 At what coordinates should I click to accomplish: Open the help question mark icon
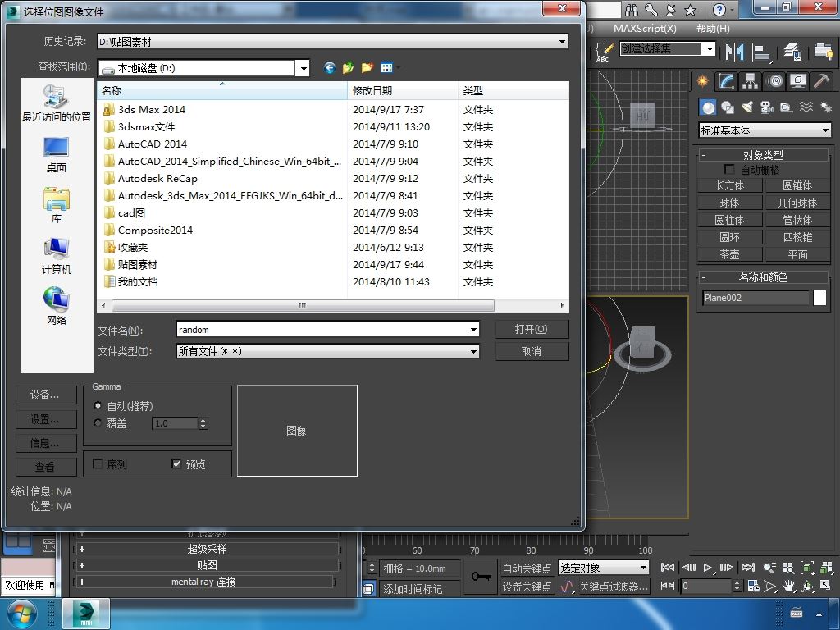pos(719,10)
